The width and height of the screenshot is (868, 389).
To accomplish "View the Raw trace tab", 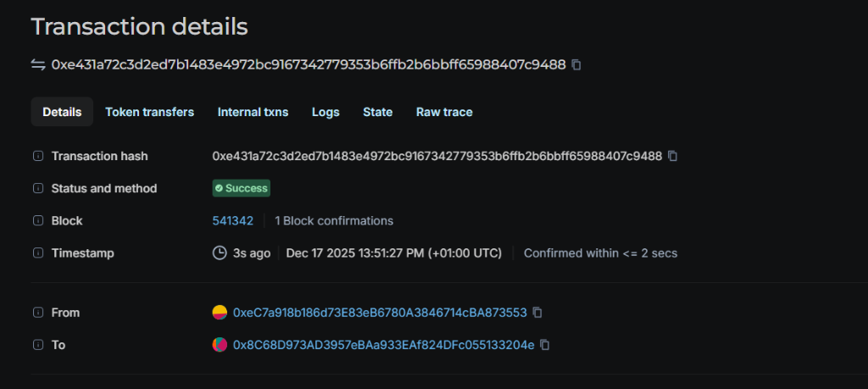I will click(x=444, y=112).
